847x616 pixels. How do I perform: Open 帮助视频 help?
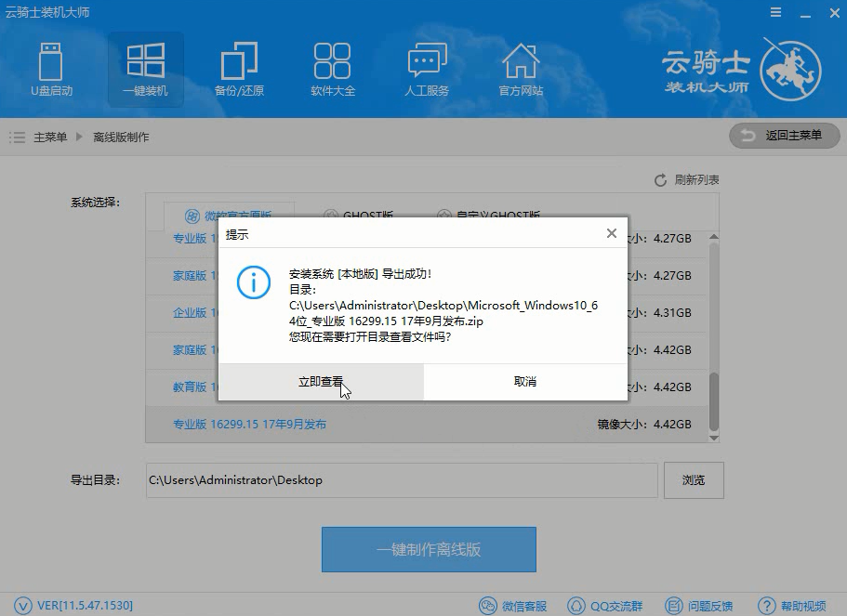coord(792,606)
